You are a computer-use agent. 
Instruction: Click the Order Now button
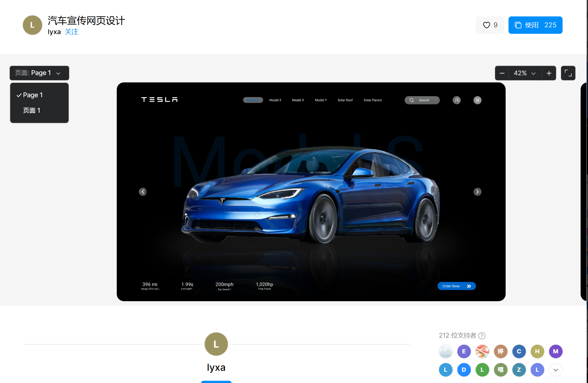point(456,286)
